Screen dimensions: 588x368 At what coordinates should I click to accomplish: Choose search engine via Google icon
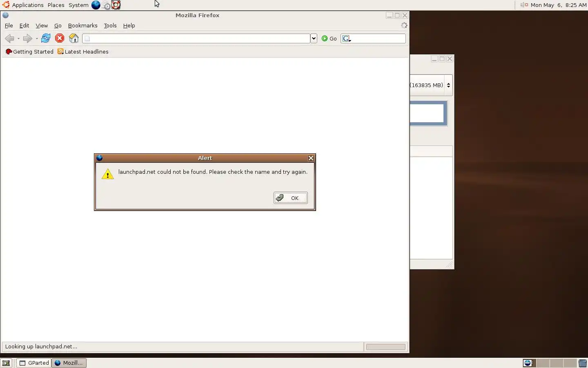347,38
